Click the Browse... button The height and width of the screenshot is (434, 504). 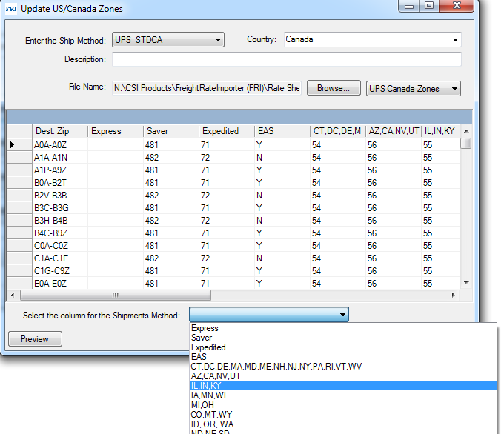pyautogui.click(x=334, y=88)
